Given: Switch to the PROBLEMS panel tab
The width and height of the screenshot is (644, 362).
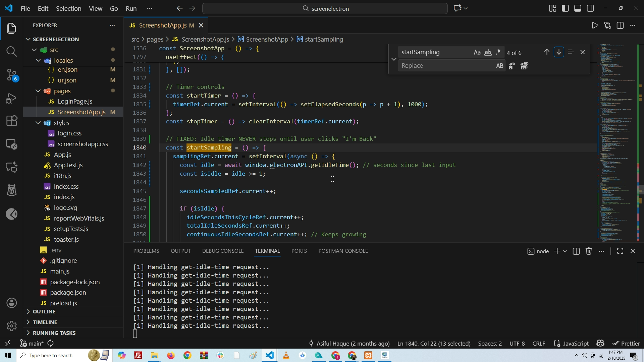Looking at the screenshot, I should (146, 251).
